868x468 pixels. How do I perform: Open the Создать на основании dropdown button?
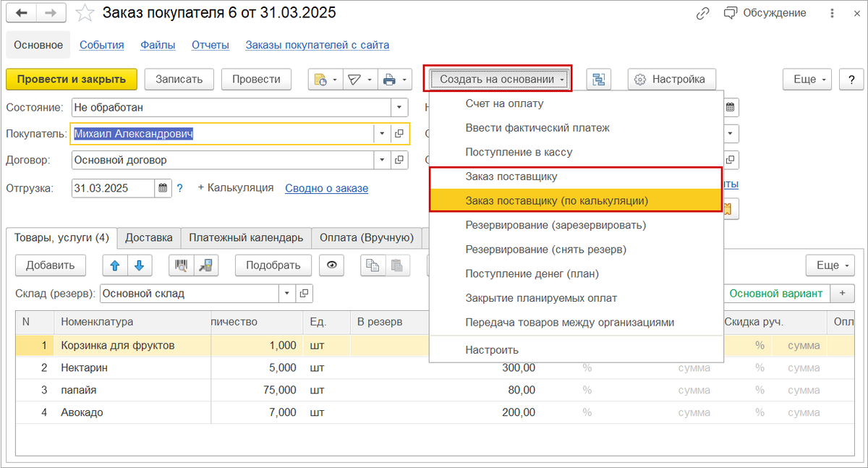click(x=498, y=80)
